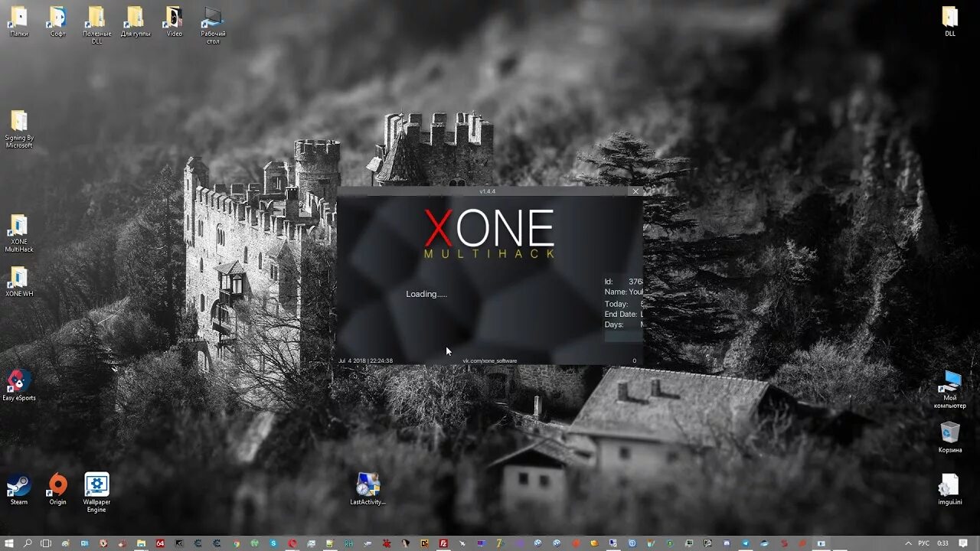980x551 pixels.
Task: Open the Video desktop folder
Action: tap(175, 21)
